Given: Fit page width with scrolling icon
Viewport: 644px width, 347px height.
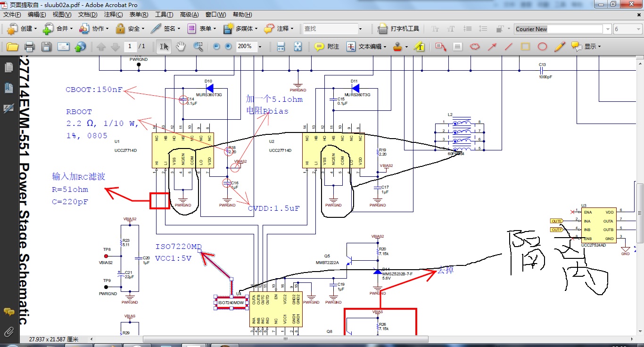Looking at the screenshot, I should (281, 47).
